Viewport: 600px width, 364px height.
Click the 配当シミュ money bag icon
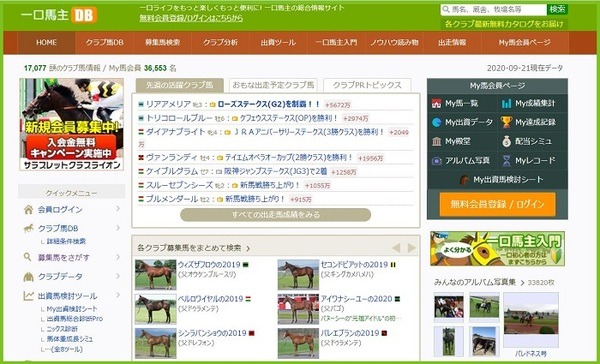506,141
